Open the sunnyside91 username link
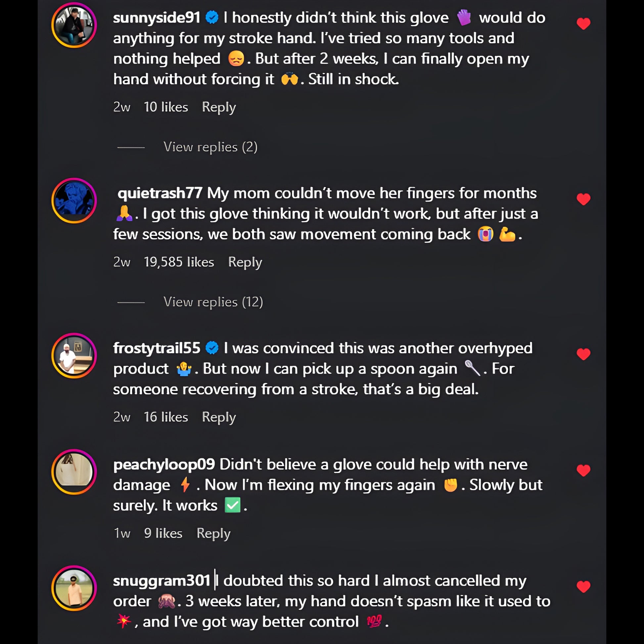 [x=157, y=18]
